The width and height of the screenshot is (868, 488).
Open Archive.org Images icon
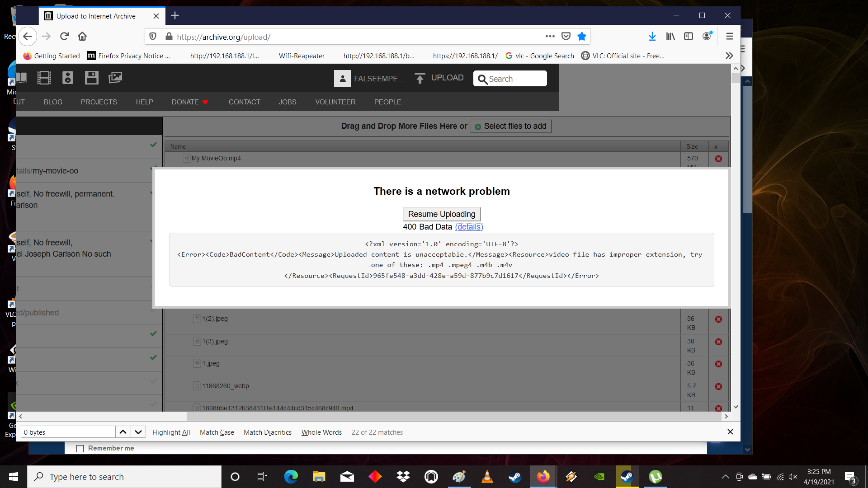(115, 78)
